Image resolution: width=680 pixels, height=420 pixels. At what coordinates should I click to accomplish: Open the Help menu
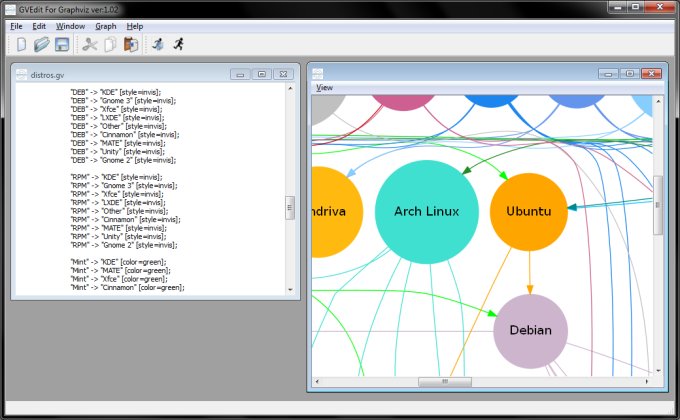click(135, 26)
